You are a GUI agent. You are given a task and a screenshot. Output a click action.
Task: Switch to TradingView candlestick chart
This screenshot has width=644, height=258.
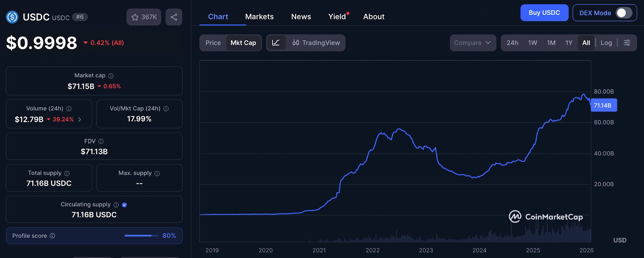pos(316,43)
